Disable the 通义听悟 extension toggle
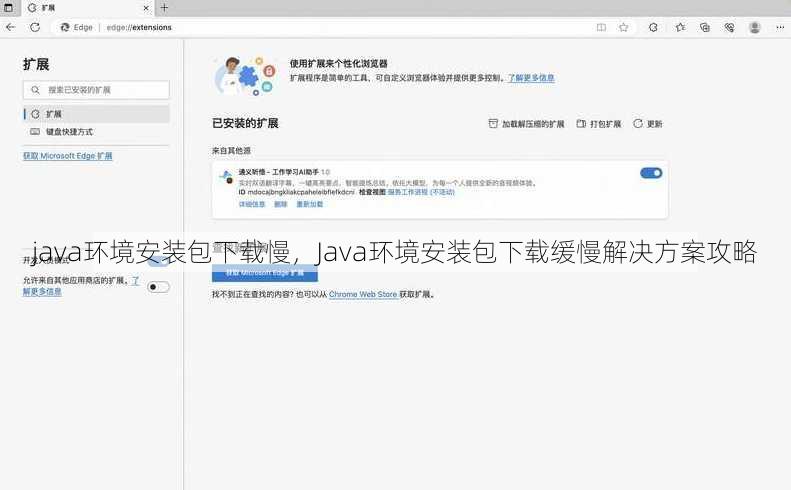 pos(651,173)
